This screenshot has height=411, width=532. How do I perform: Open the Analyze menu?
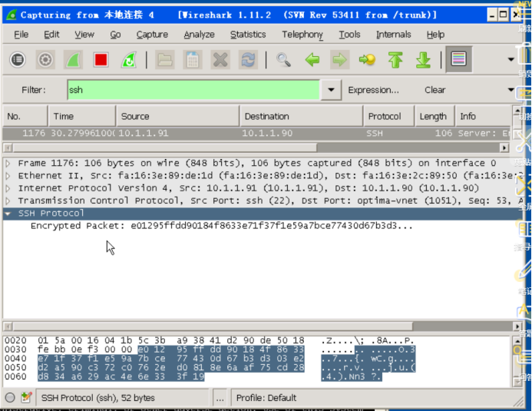click(199, 35)
